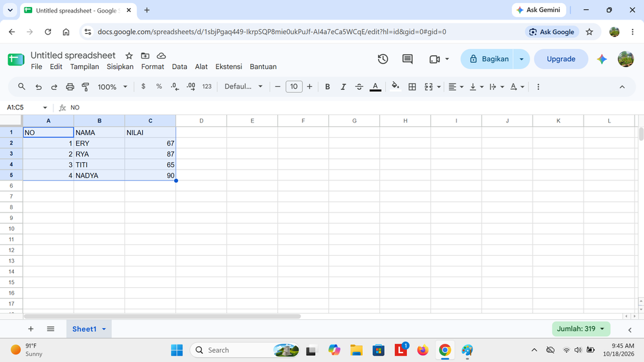The height and width of the screenshot is (362, 644).
Task: Open fill color picker
Action: click(395, 86)
